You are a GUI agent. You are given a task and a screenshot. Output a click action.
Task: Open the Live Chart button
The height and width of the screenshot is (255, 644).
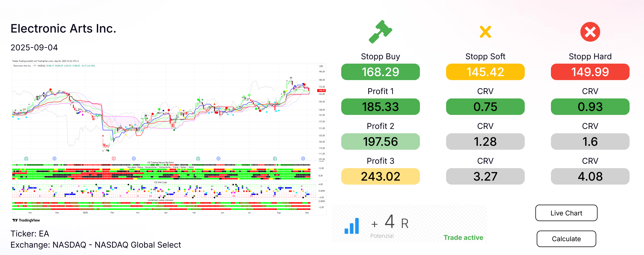(x=566, y=213)
